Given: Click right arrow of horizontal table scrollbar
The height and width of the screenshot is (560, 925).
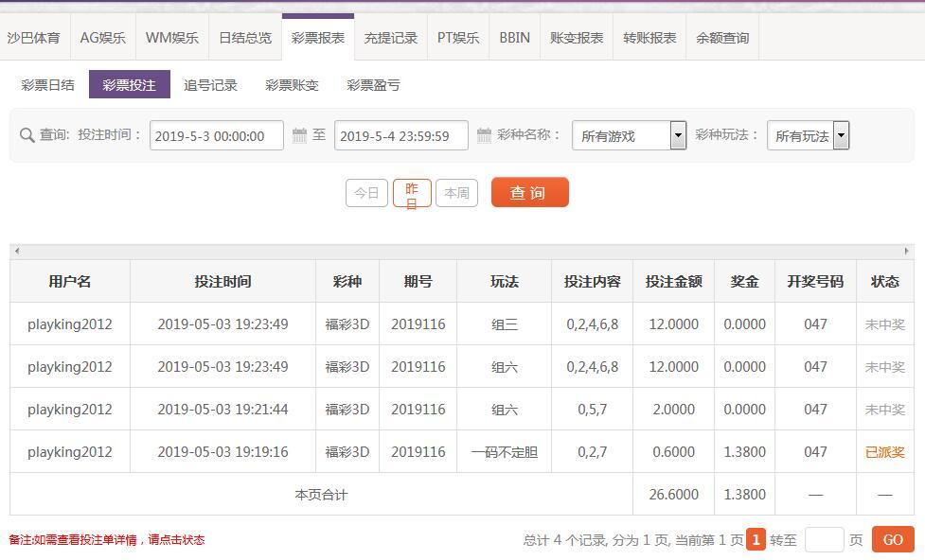Looking at the screenshot, I should [907, 251].
